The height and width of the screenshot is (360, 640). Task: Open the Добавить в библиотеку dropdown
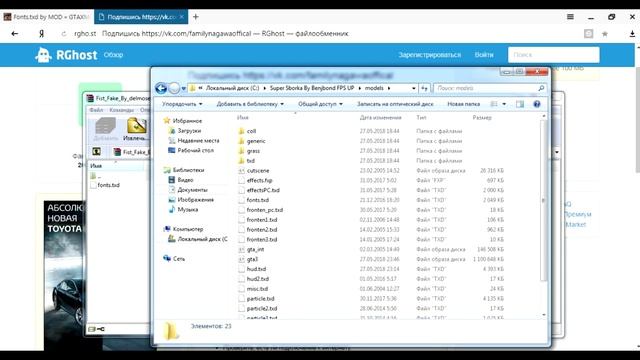[x=250, y=104]
